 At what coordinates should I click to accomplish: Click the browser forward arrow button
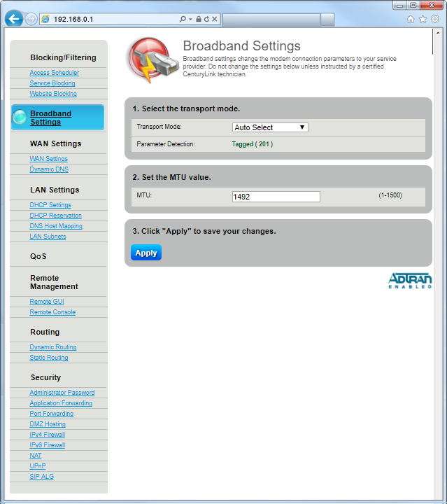point(31,19)
